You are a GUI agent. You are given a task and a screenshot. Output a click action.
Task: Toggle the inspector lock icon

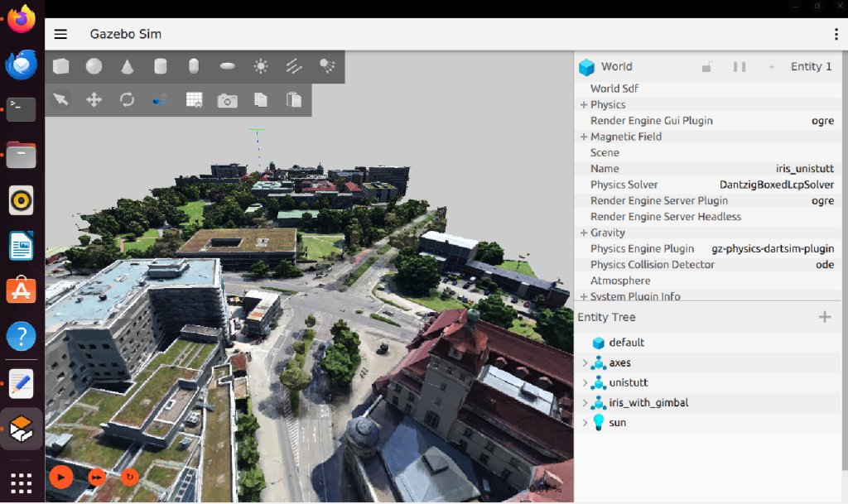click(x=706, y=66)
